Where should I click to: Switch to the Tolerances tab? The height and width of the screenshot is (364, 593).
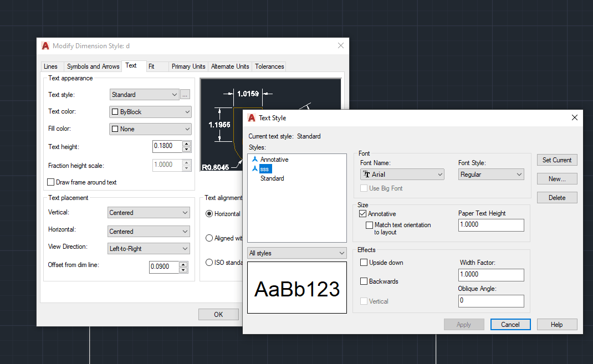269,66
